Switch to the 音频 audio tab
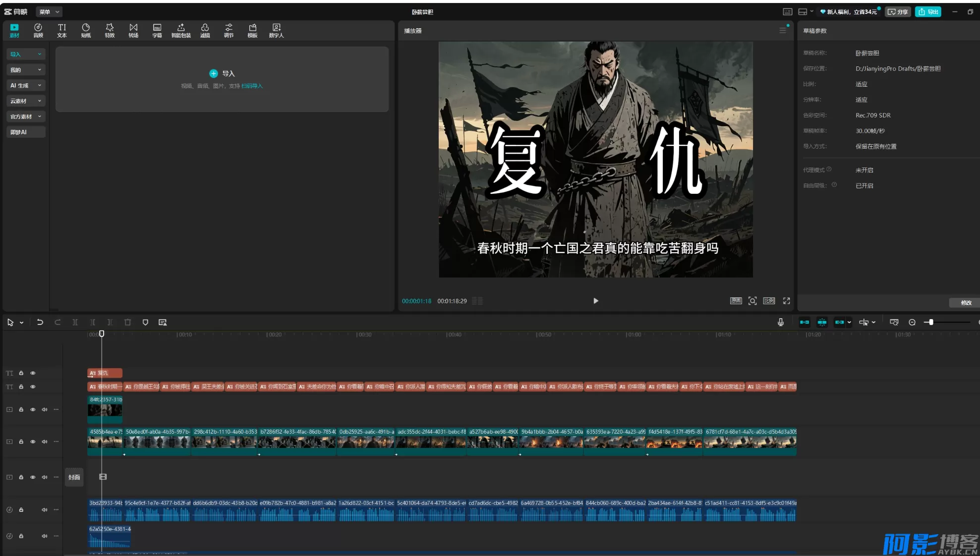Screen dimensions: 980x556 pos(38,30)
